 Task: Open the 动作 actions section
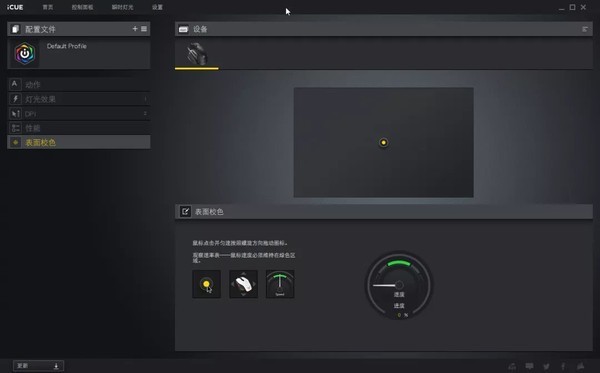(79, 85)
